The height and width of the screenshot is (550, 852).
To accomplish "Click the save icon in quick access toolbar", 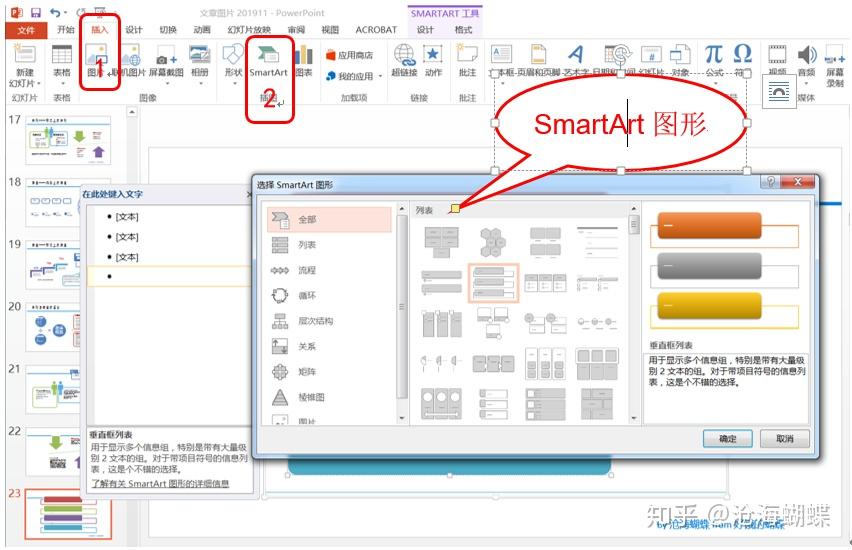I will click(x=36, y=12).
